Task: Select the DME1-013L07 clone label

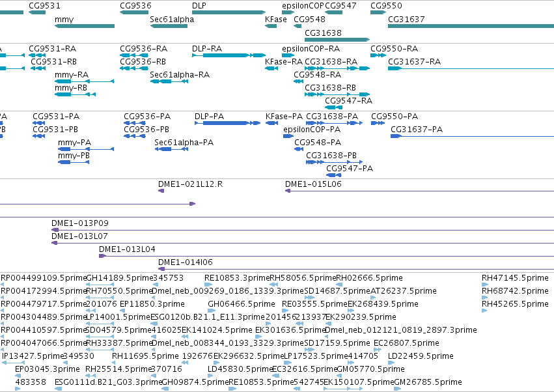Action: (79, 236)
